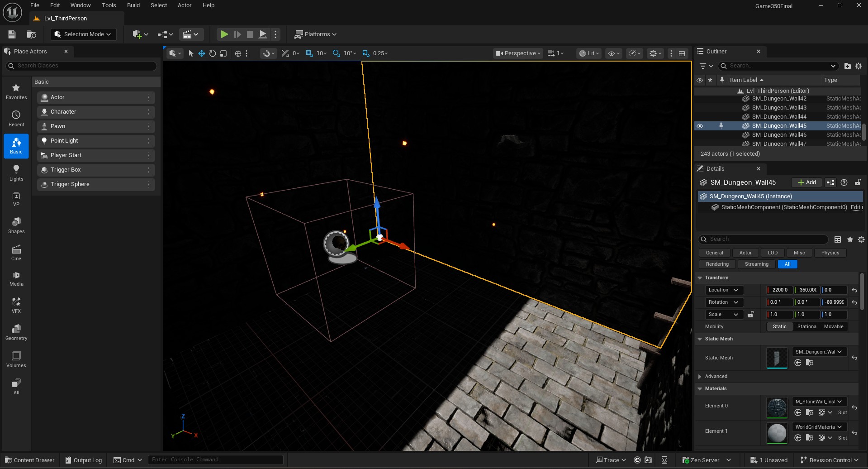Viewport: 868px width, 469px height.
Task: Open the Geometry category in Place Actors
Action: [x=16, y=332]
